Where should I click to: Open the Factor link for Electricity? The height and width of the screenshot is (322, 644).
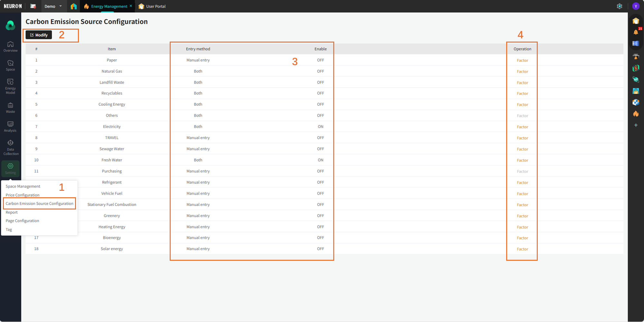[522, 127]
